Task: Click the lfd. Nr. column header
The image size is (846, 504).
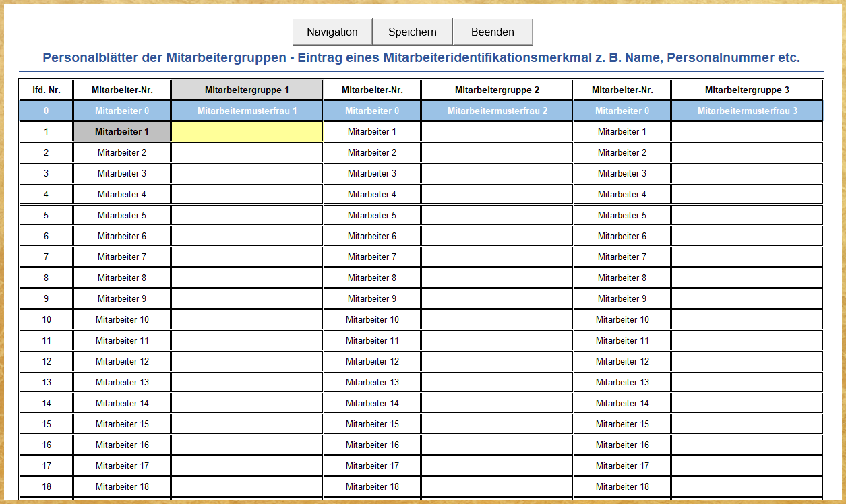Action: (x=46, y=90)
